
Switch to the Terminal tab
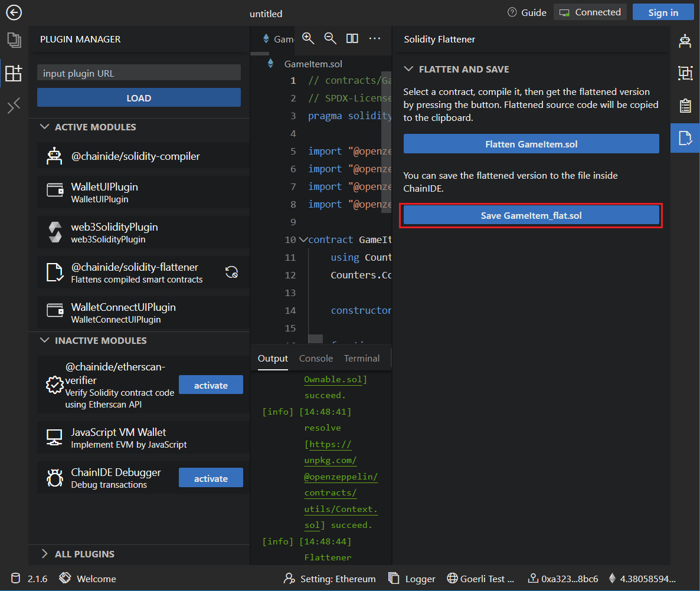362,359
